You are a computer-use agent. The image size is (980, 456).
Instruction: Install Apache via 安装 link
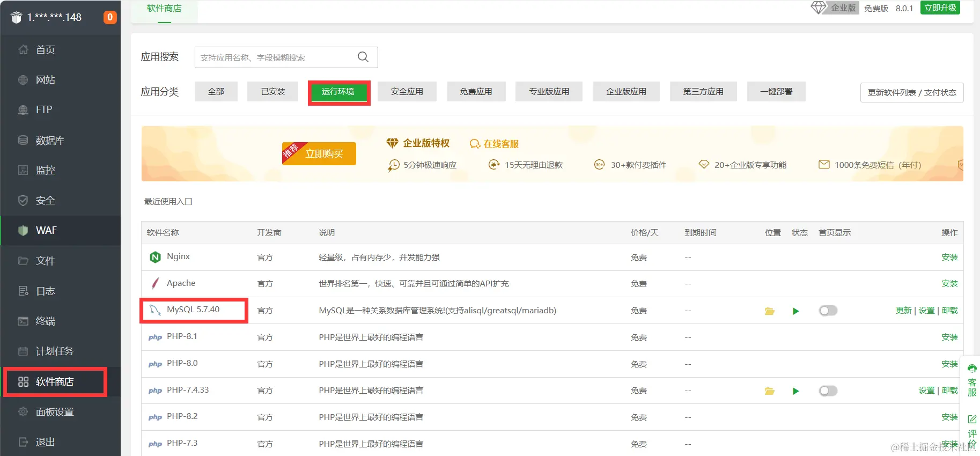[949, 284]
